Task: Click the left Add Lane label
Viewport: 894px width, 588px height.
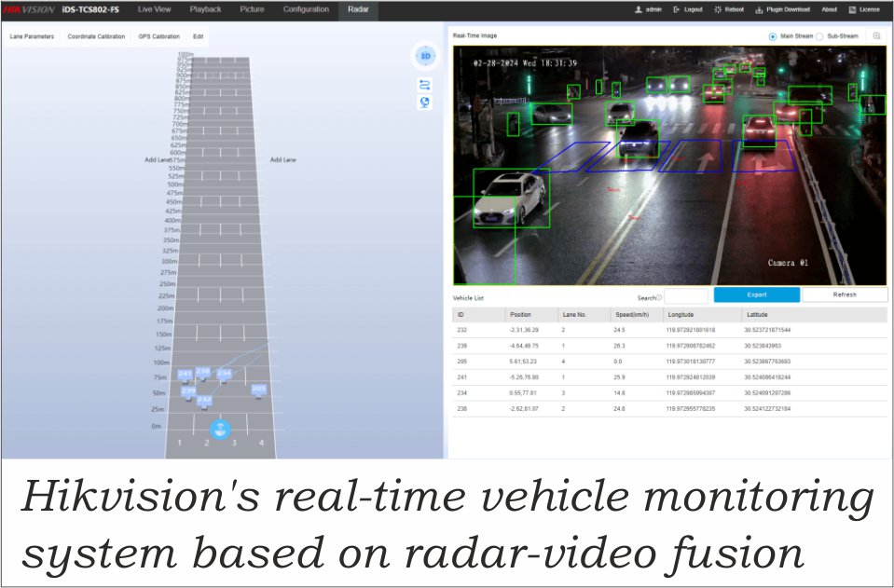Action: (158, 160)
